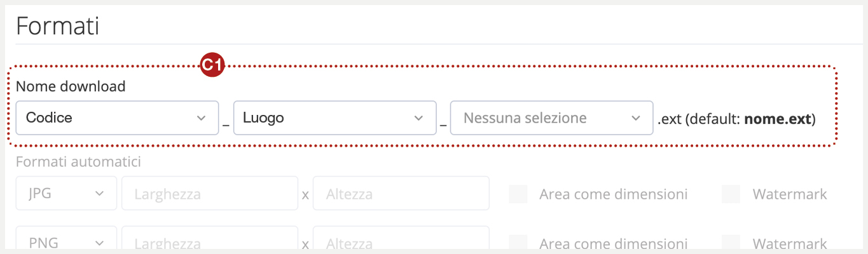868x254 pixels.
Task: Enable Area come dimensioni in the PNG row
Action: click(518, 243)
